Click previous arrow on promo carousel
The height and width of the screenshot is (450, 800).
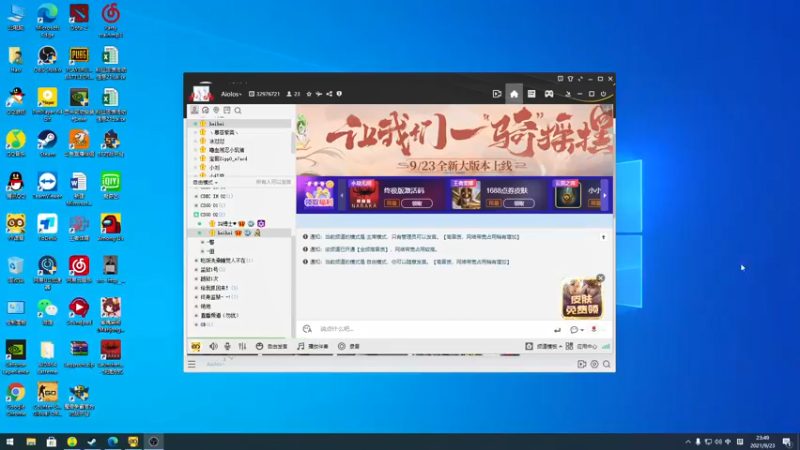tap(342, 195)
